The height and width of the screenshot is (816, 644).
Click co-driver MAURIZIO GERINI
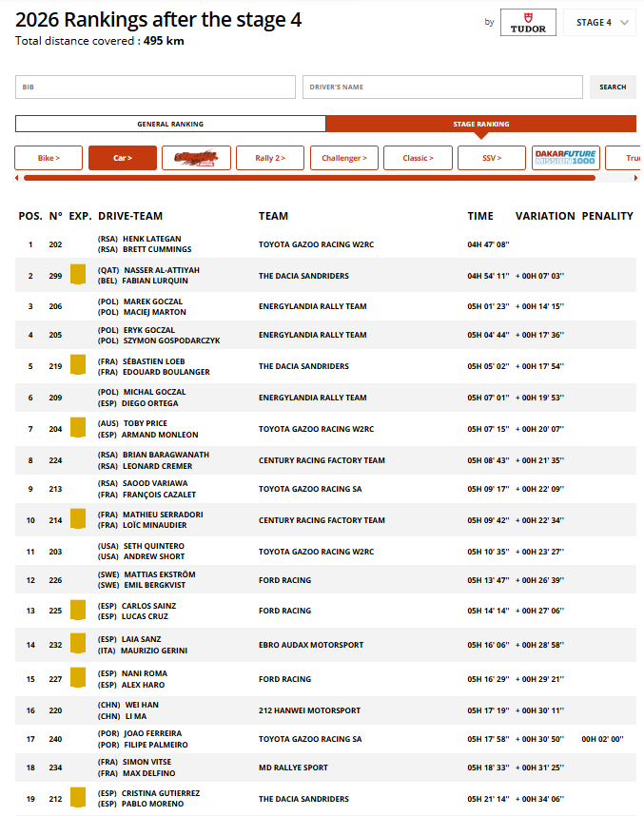154,651
